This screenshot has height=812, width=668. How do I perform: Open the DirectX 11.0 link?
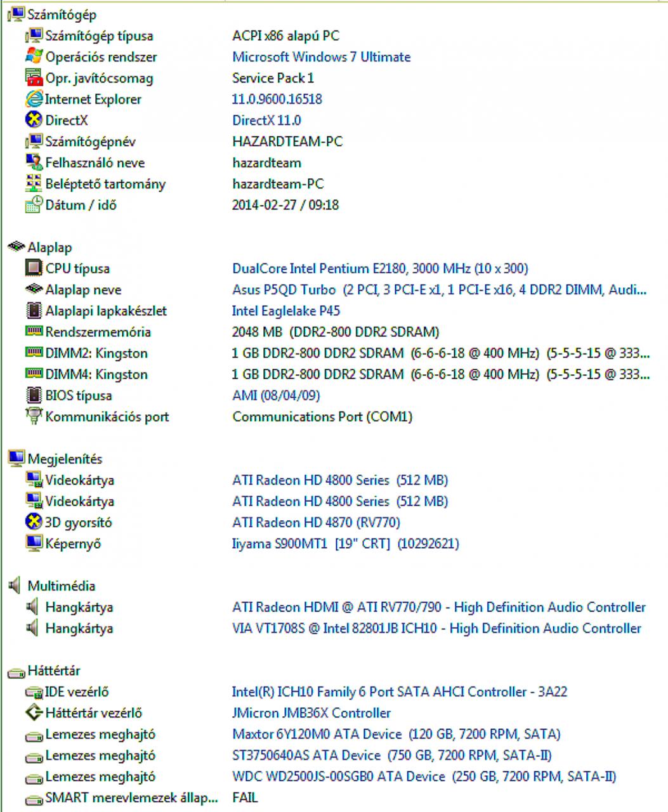coord(266,121)
